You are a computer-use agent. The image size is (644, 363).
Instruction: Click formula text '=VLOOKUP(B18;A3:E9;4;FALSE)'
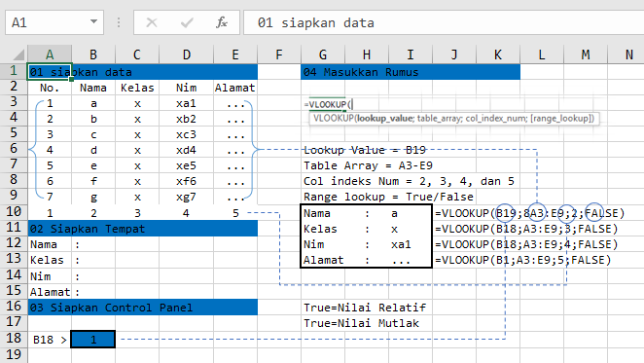pos(526,244)
